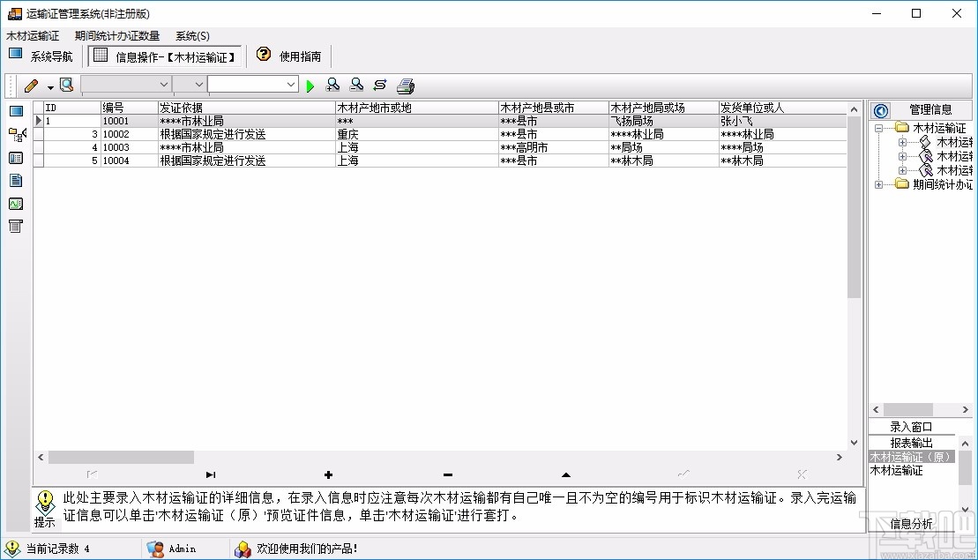Open the 系统(S) menu
Screen dimensions: 978x560
[x=190, y=36]
